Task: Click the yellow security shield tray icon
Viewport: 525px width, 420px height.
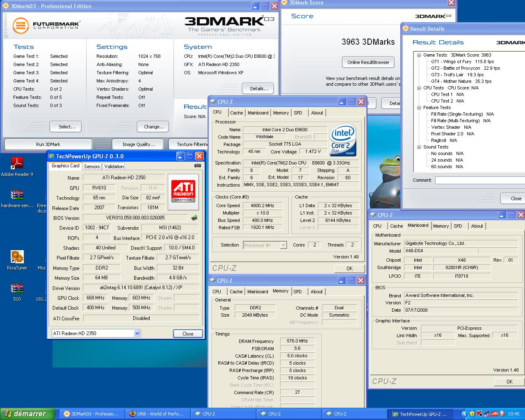Action: tap(472, 414)
